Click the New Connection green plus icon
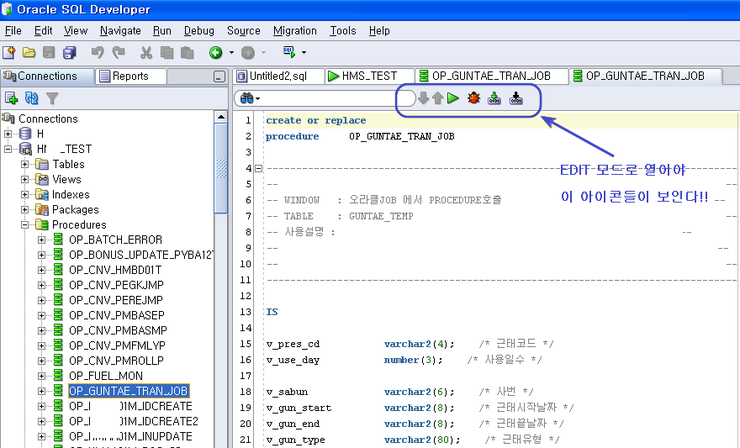 [x=12, y=98]
